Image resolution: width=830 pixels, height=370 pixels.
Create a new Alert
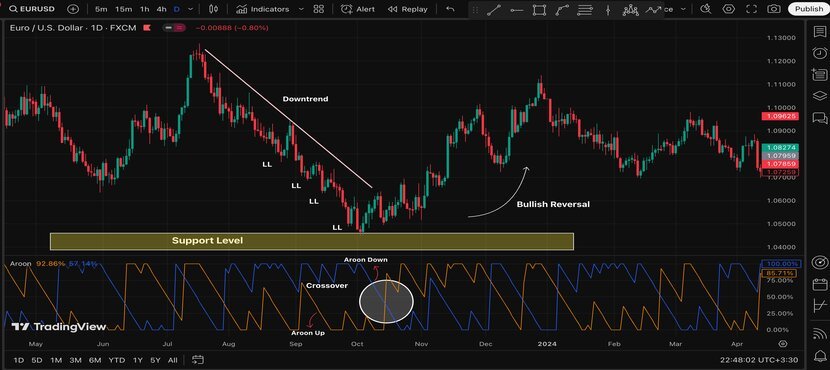click(358, 9)
